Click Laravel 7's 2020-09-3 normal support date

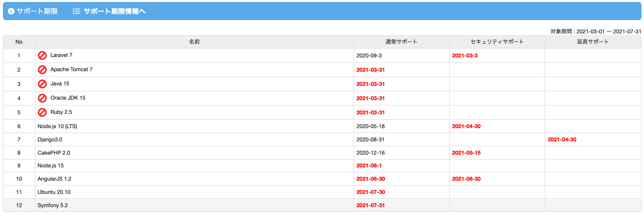369,55
